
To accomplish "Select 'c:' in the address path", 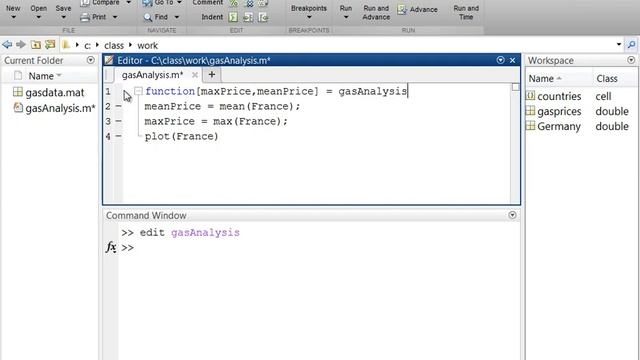I will coord(87,45).
